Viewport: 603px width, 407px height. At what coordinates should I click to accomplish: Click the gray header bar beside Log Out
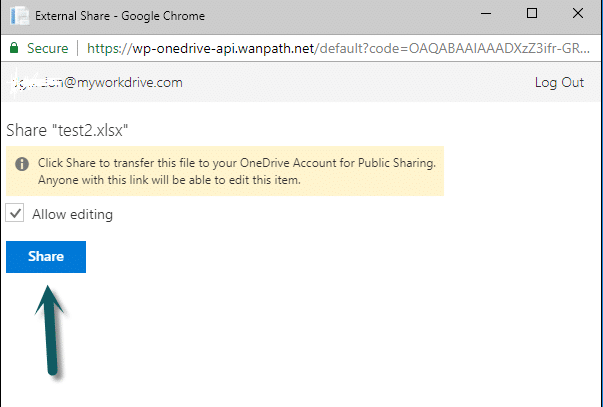[x=350, y=82]
